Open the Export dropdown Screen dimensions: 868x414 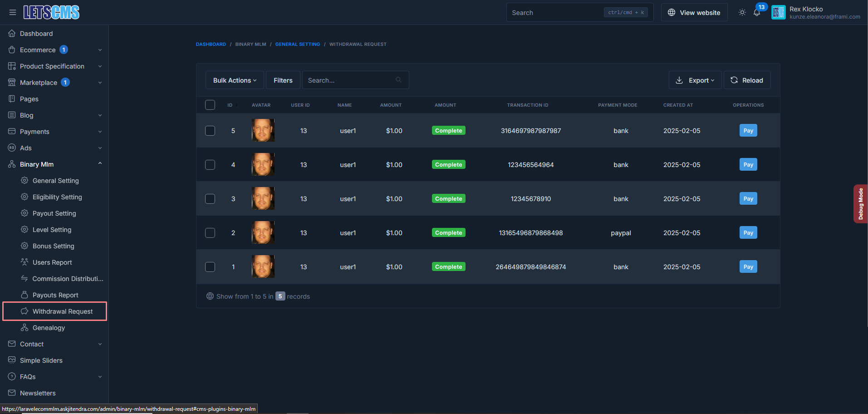point(695,80)
